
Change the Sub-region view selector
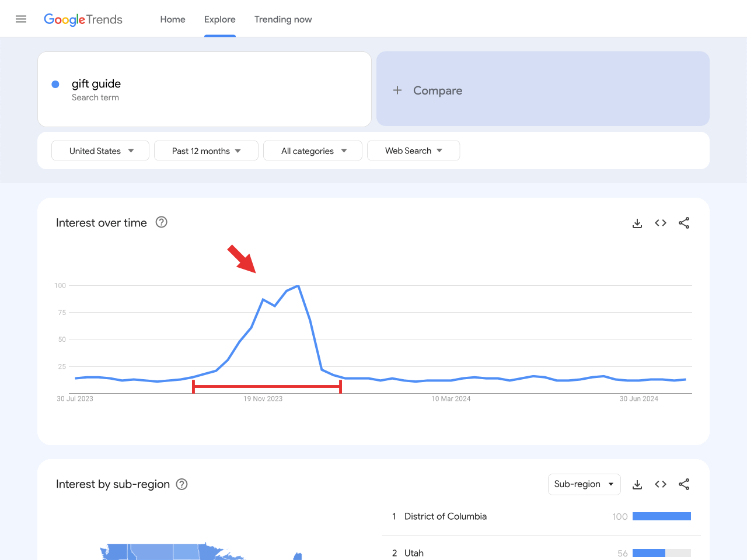coord(584,484)
